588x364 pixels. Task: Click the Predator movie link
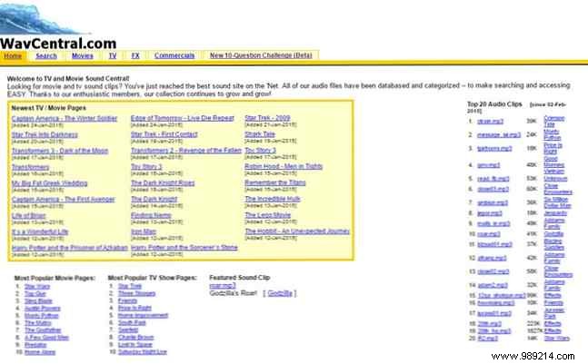point(35,345)
